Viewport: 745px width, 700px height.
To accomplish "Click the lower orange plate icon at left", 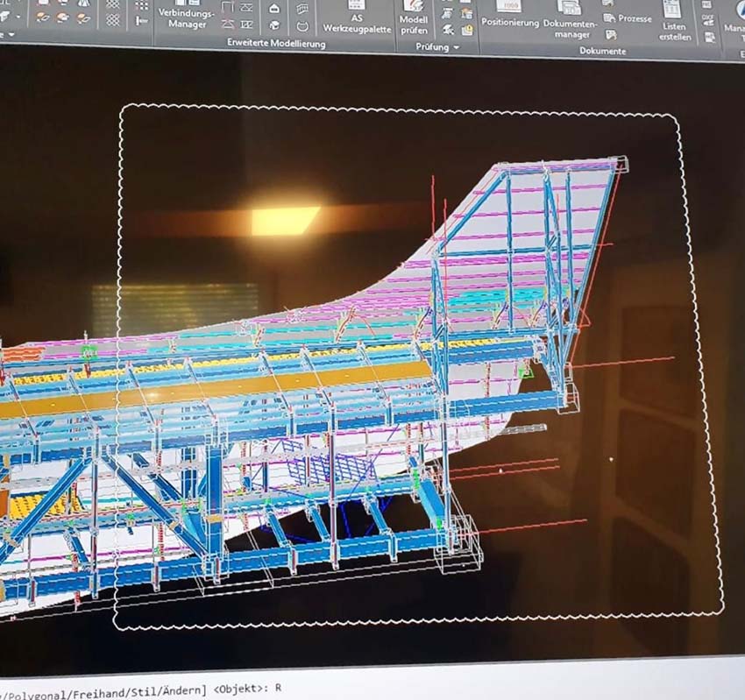I will tap(44, 18).
